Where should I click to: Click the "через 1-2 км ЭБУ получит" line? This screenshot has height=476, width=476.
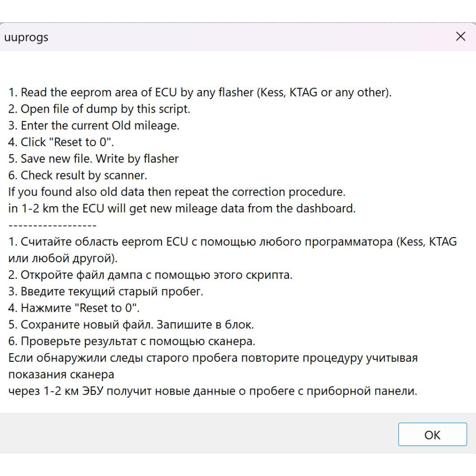(x=212, y=391)
